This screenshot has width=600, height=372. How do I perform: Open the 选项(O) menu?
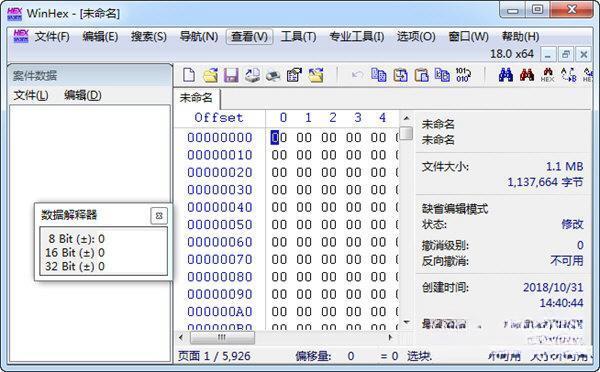(416, 37)
